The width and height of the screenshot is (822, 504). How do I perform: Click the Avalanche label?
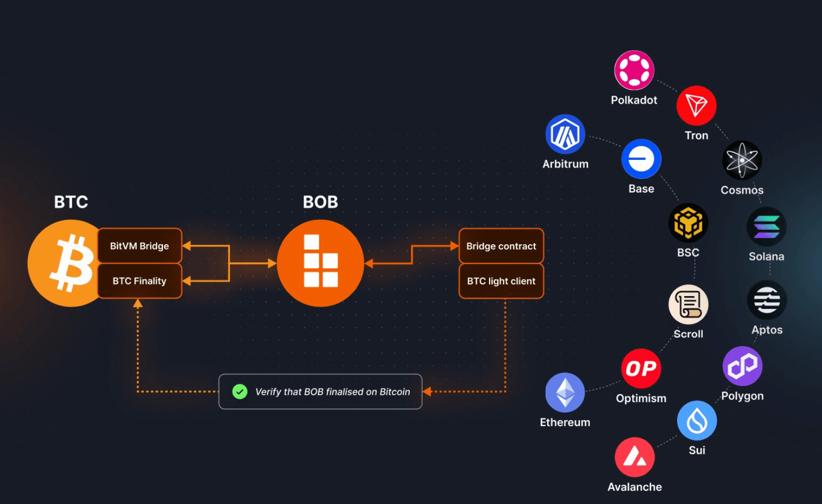tap(634, 487)
